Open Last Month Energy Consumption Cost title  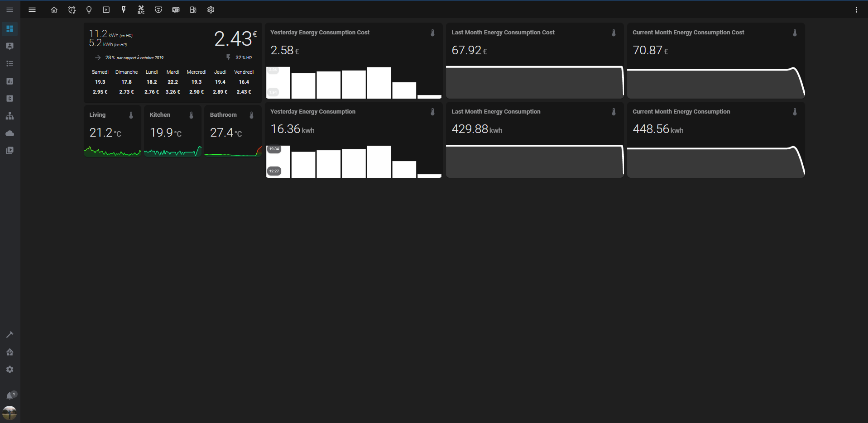pos(503,33)
